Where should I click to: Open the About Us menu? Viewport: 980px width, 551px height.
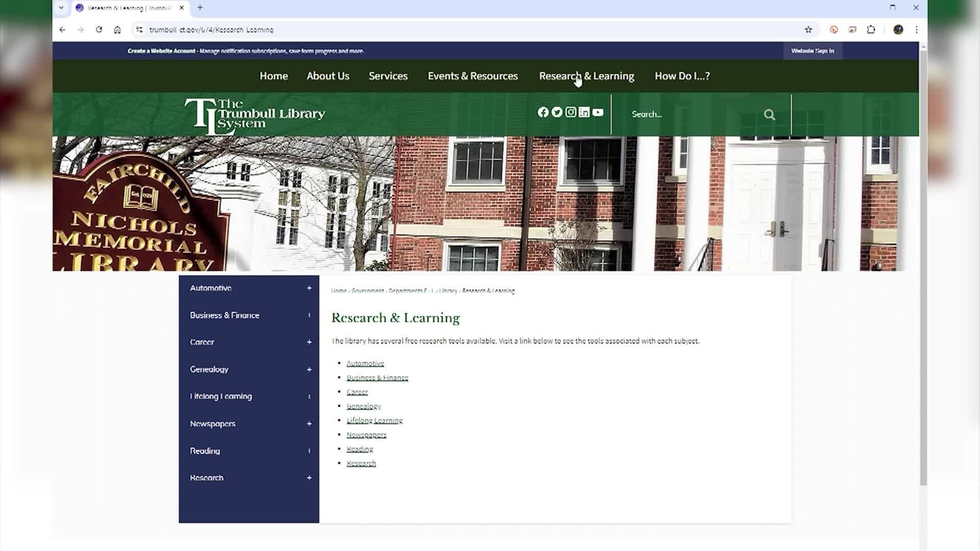pyautogui.click(x=328, y=76)
